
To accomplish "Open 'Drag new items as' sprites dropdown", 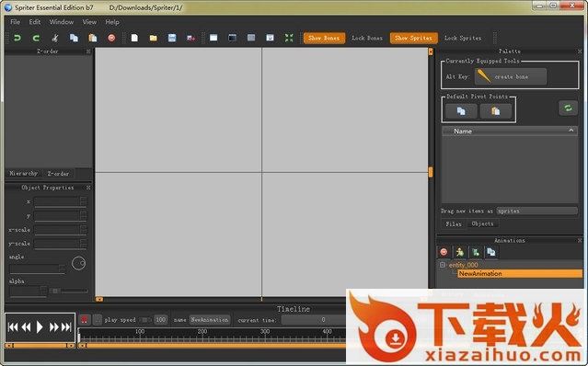I will pos(536,211).
